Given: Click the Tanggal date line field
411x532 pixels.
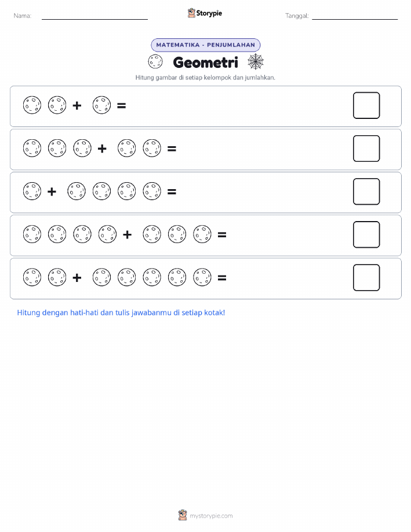Looking at the screenshot, I should click(355, 16).
